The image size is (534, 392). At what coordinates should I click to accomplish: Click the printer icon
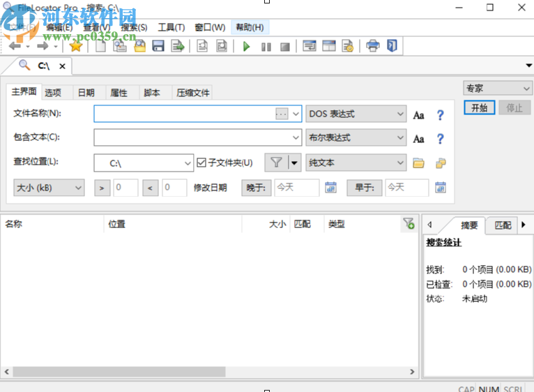(372, 45)
